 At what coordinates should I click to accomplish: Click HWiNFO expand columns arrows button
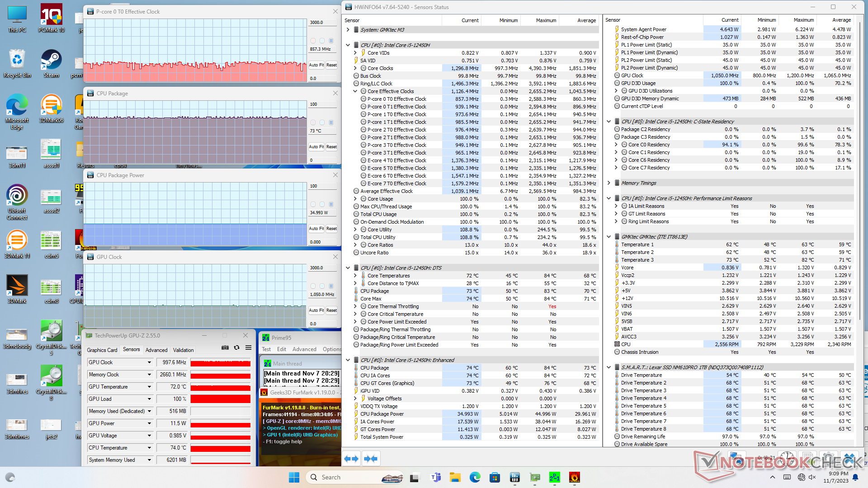coord(351,459)
